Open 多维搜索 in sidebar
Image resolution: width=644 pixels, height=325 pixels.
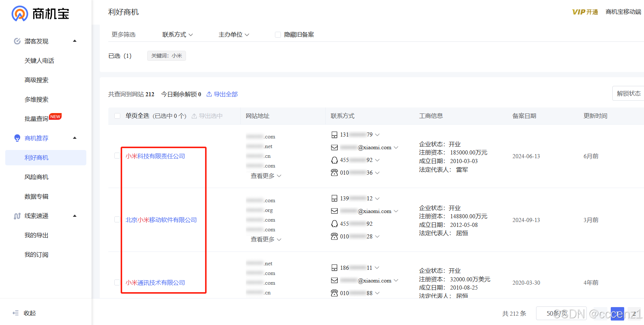[36, 99]
